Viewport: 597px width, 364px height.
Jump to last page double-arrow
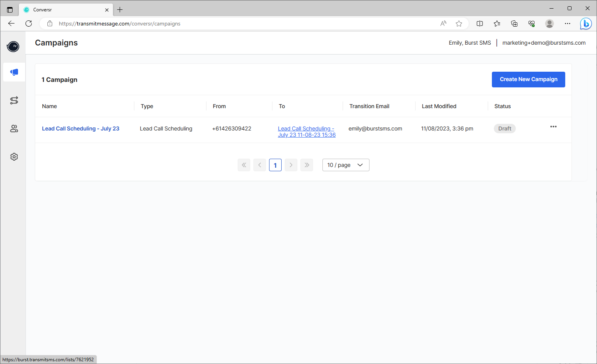[307, 165]
